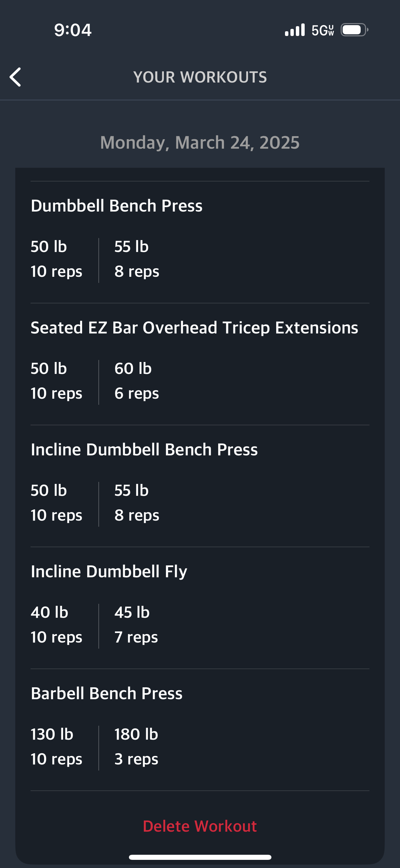Tap the battery icon in status bar
The width and height of the screenshot is (400, 868).
(355, 30)
